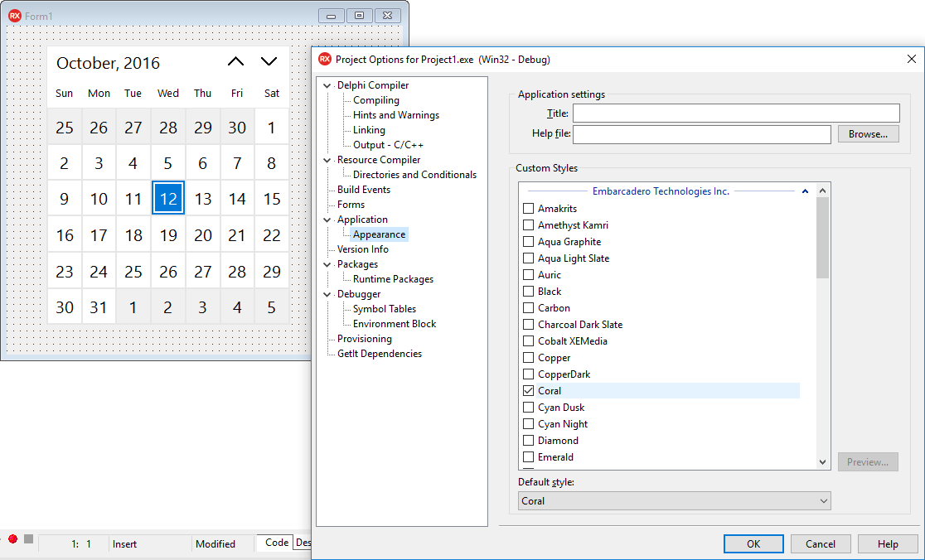Maximize the Form1 window
925x560 pixels.
(x=359, y=16)
